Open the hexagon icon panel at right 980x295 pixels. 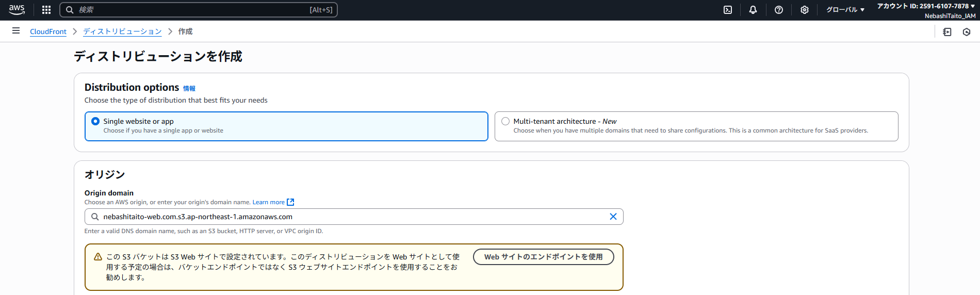click(966, 32)
